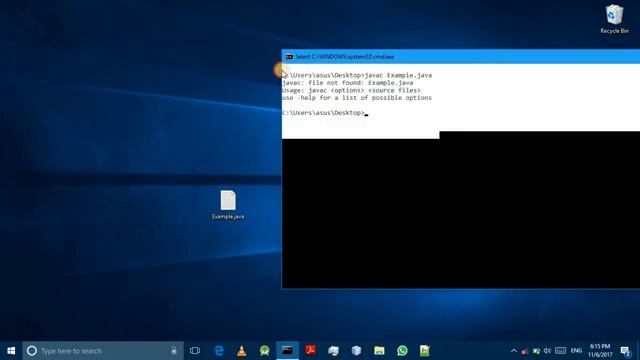This screenshot has width=640, height=360.
Task: Click the 'Usage: javac <options> <source files>' line
Action: pos(351,90)
